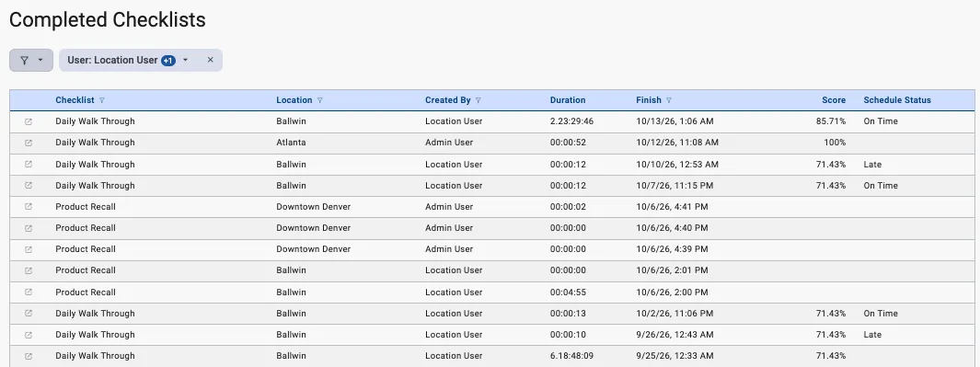Image resolution: width=980 pixels, height=367 pixels.
Task: Click On Time status for 10/13/26 row
Action: coord(881,121)
